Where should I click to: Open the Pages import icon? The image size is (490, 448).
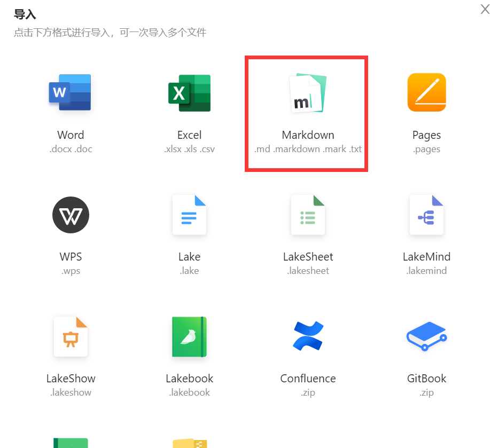(426, 92)
